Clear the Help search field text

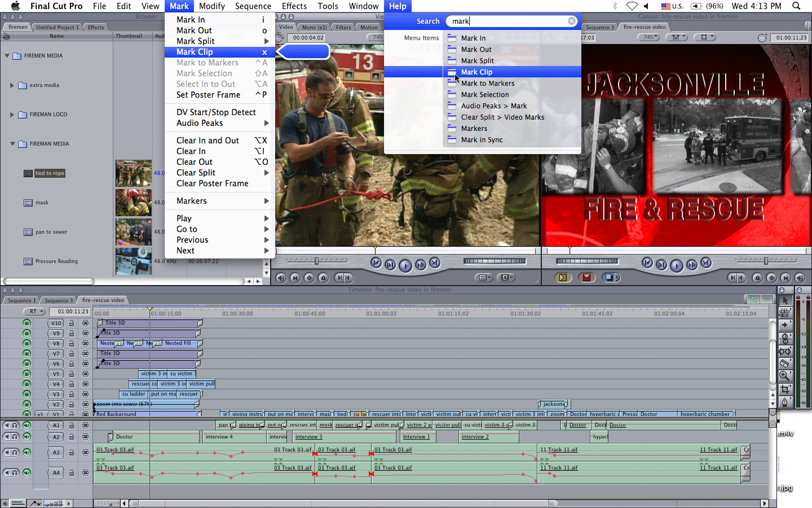[x=572, y=21]
